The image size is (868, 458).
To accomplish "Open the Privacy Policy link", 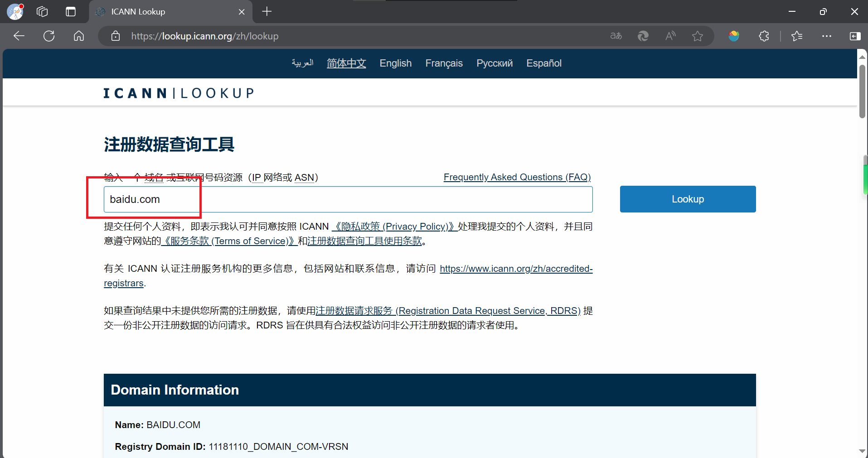I will coord(394,227).
